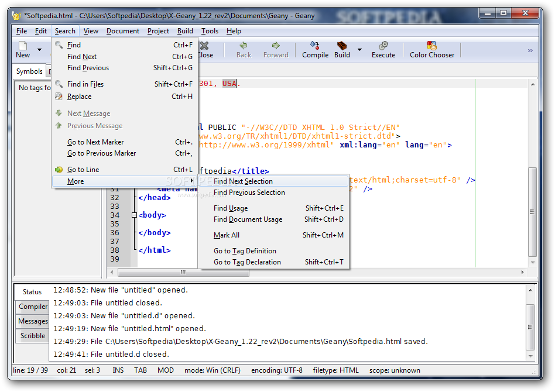Screen dimensions: 555x392
Task: Click status log scroll down arrow
Action: (x=530, y=356)
